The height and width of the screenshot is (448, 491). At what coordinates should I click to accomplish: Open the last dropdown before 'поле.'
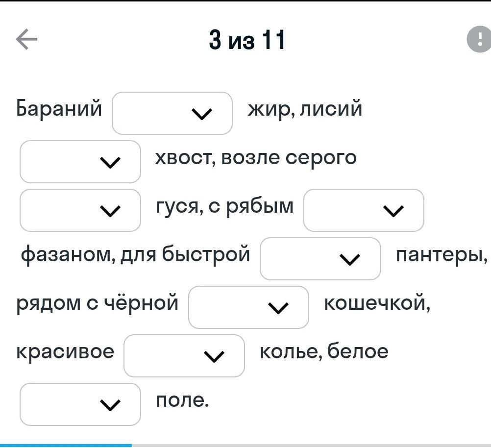(x=80, y=404)
